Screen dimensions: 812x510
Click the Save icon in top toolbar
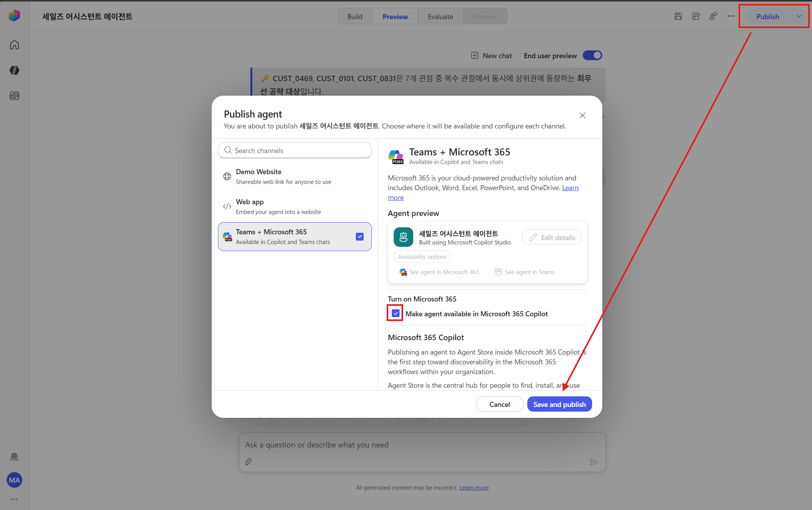coord(678,16)
